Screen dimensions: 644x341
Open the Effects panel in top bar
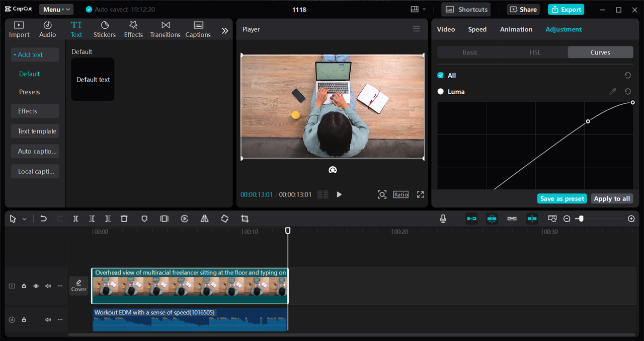[x=133, y=29]
